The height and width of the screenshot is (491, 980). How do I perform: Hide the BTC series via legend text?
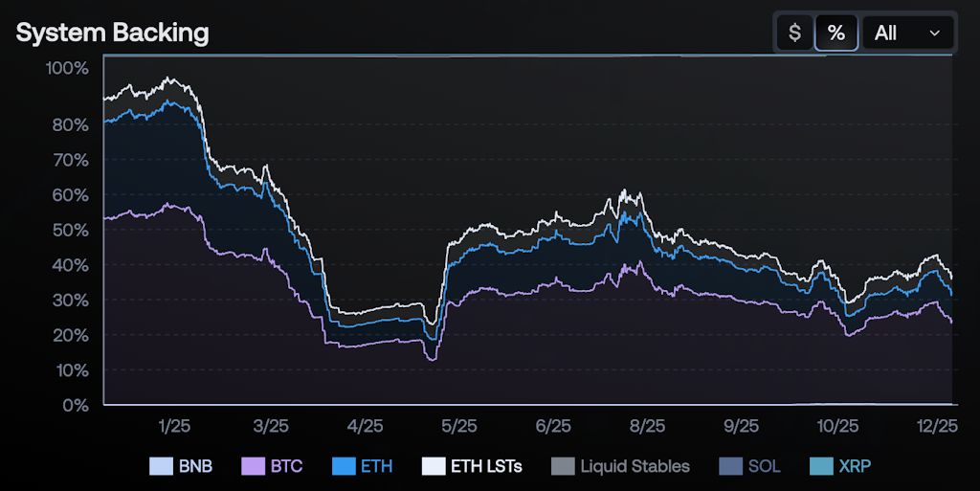point(286,466)
